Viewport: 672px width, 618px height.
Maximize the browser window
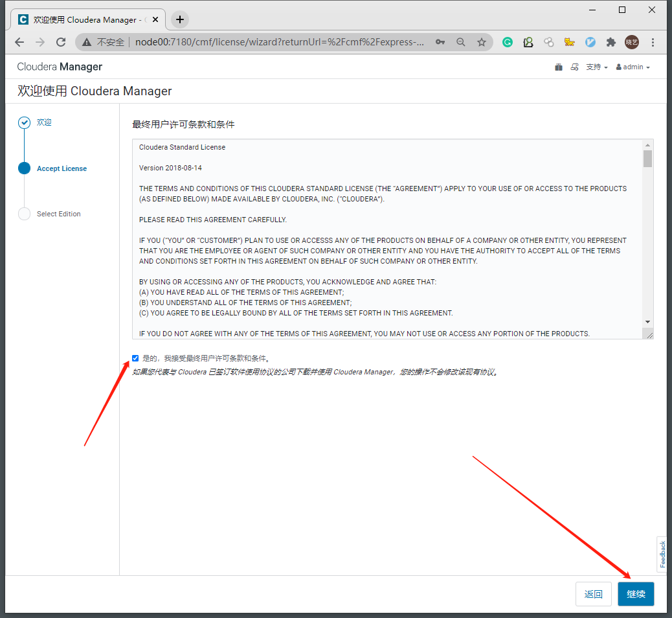(x=622, y=10)
